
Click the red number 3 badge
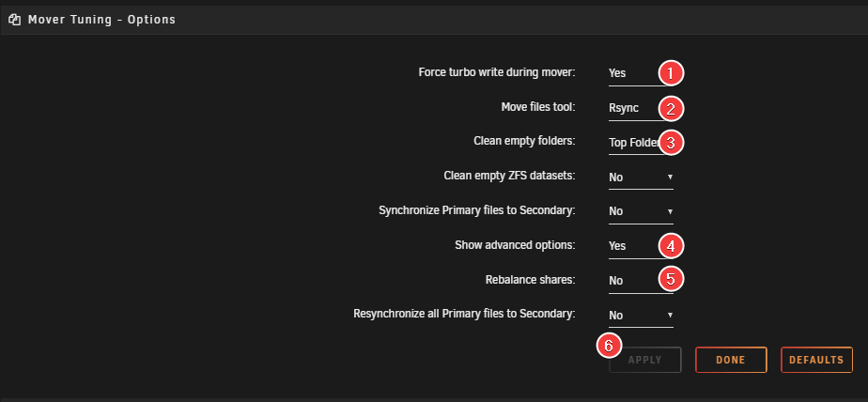[x=670, y=143]
